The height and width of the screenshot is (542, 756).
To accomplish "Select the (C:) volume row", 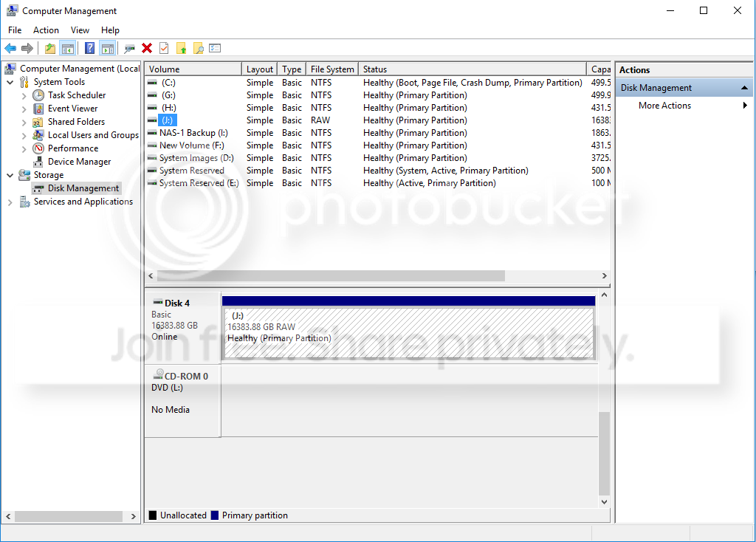I will [x=379, y=83].
